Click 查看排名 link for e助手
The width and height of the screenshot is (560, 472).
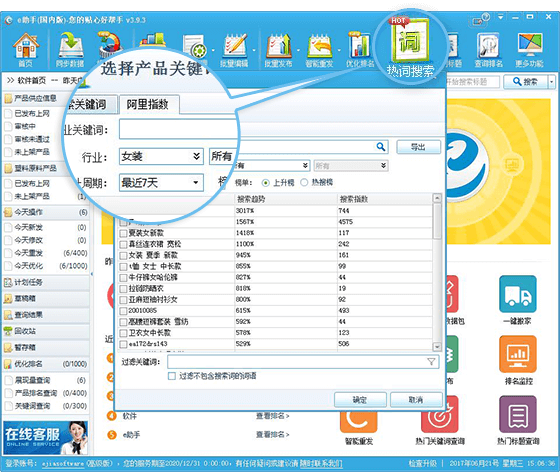272,435
